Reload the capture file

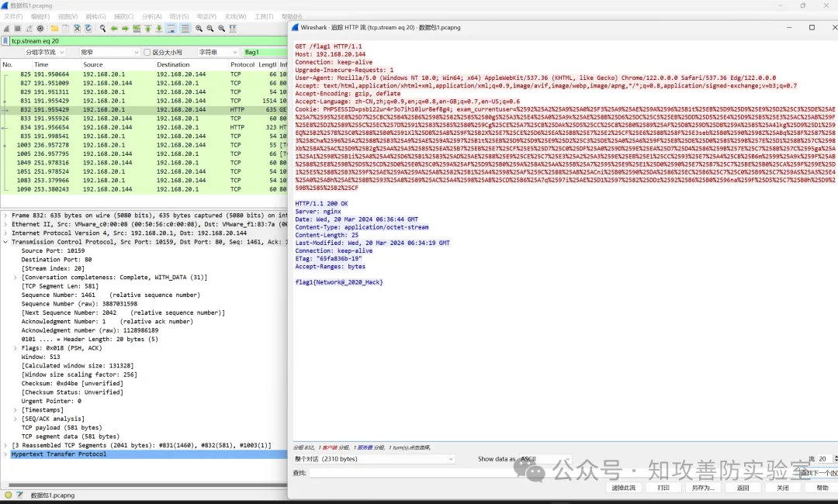(88, 28)
